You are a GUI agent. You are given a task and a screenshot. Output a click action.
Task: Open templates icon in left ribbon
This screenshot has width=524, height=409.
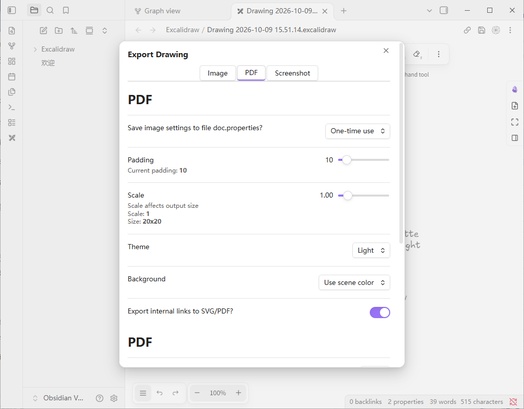click(x=12, y=92)
